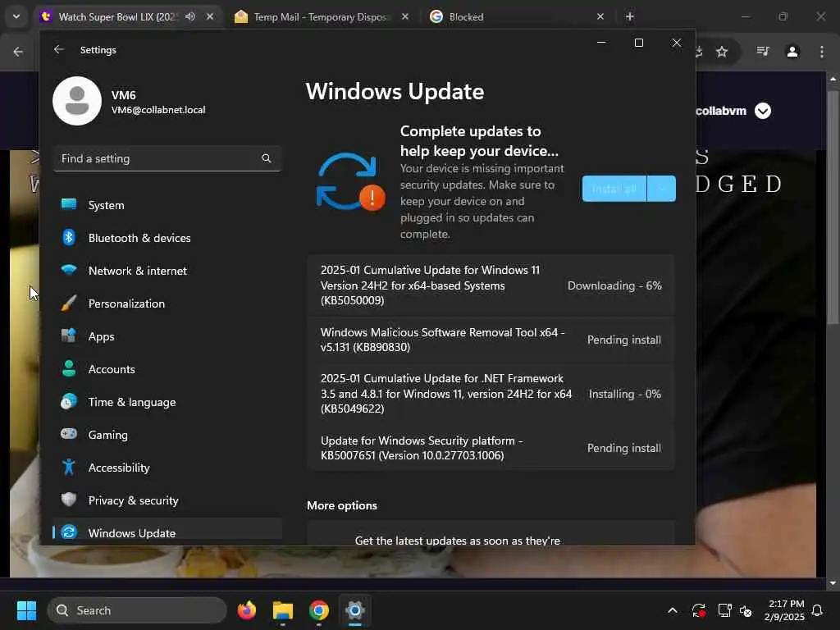This screenshot has height=630, width=840.
Task: Go back using the Settings back arrow
Action: (x=59, y=49)
